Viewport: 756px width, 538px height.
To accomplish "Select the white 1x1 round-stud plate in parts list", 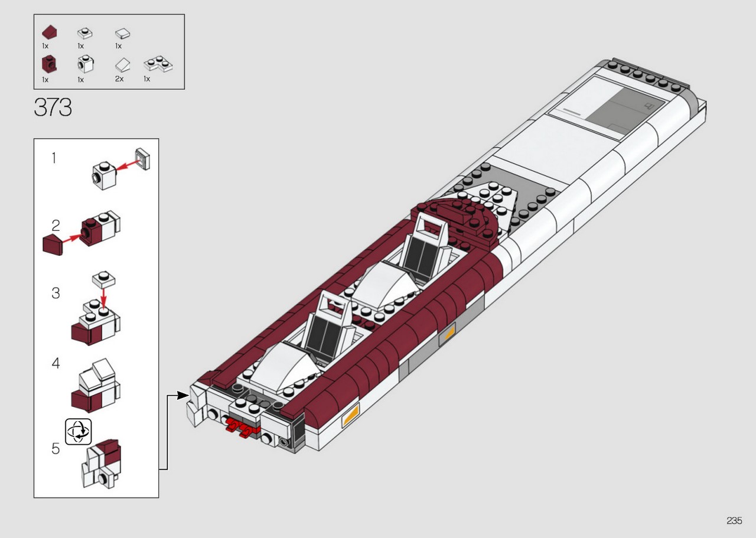I will point(84,34).
